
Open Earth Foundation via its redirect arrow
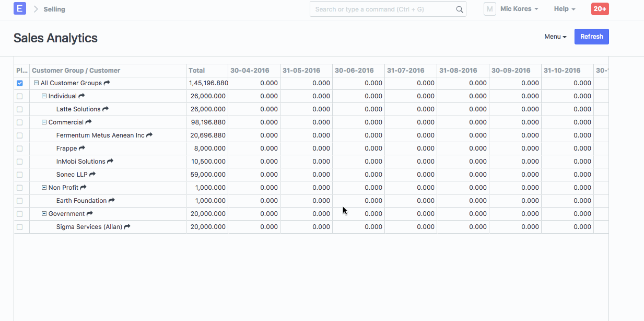pos(111,200)
